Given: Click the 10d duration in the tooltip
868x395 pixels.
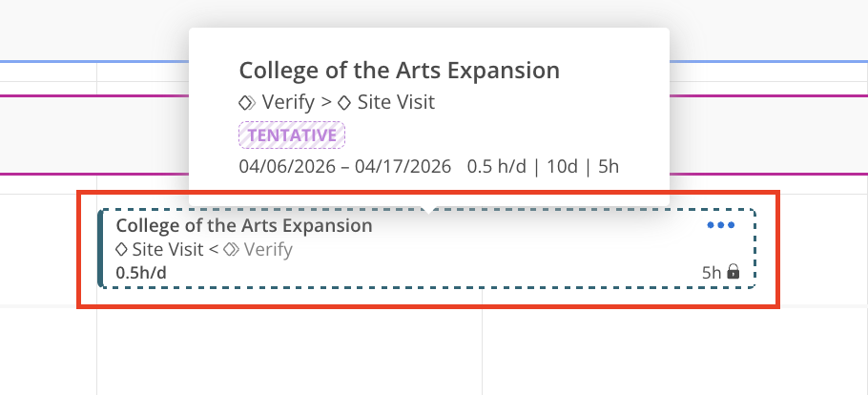Looking at the screenshot, I should [560, 167].
